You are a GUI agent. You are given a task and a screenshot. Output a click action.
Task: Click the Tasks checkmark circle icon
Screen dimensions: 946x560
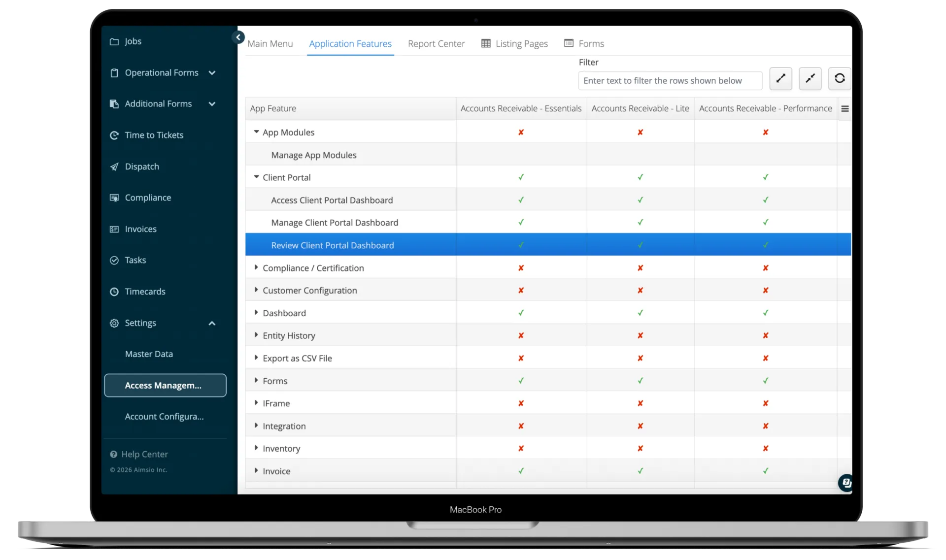114,260
